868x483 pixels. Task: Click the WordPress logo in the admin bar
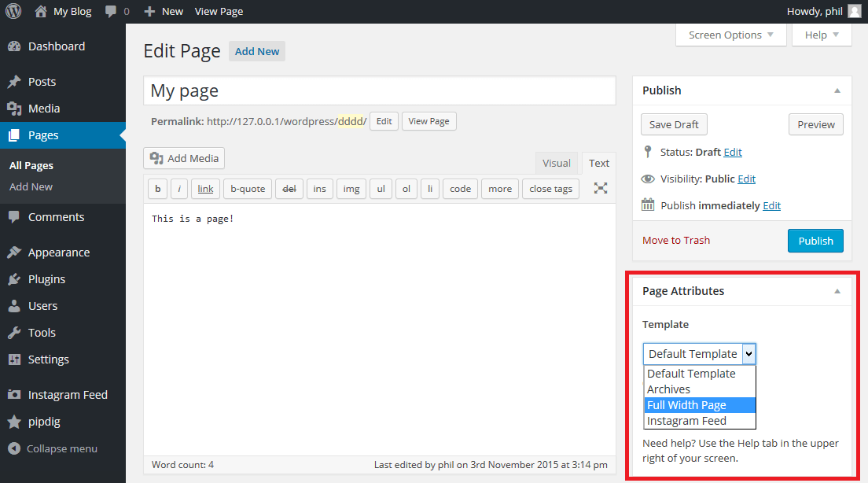[13, 11]
